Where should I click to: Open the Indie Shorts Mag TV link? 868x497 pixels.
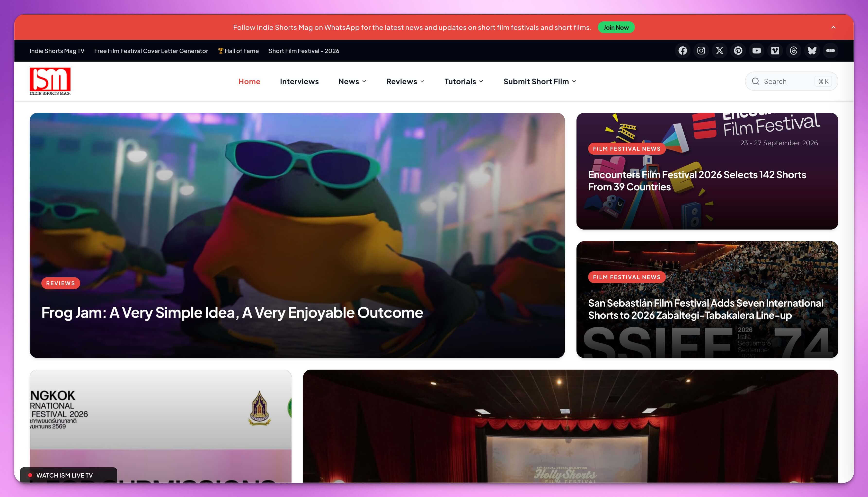click(57, 51)
